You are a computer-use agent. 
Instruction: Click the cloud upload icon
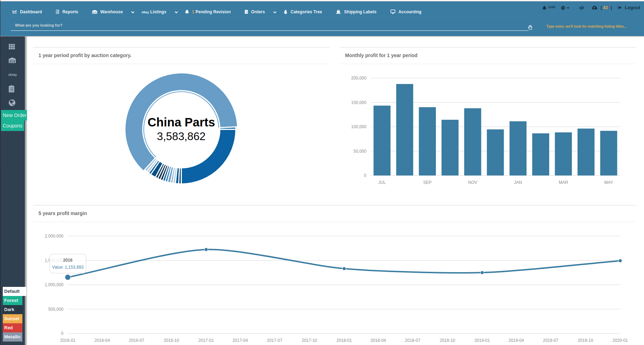coord(594,8)
